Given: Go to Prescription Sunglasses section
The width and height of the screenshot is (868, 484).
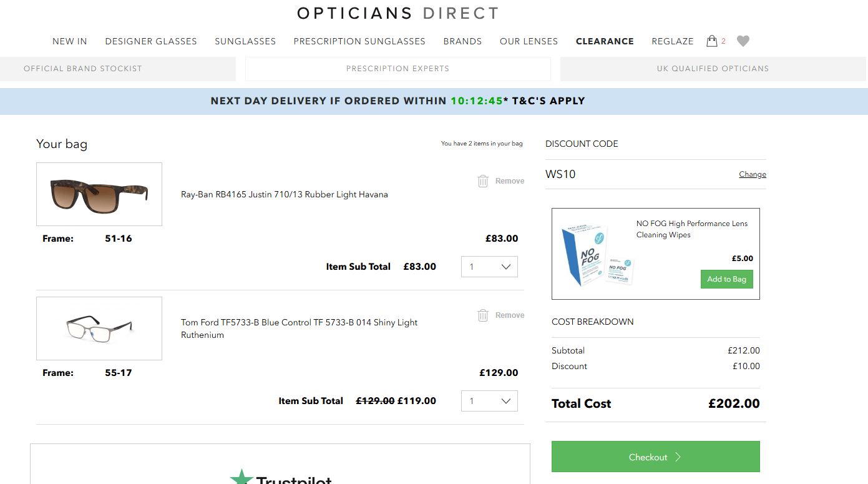Looking at the screenshot, I should point(359,41).
